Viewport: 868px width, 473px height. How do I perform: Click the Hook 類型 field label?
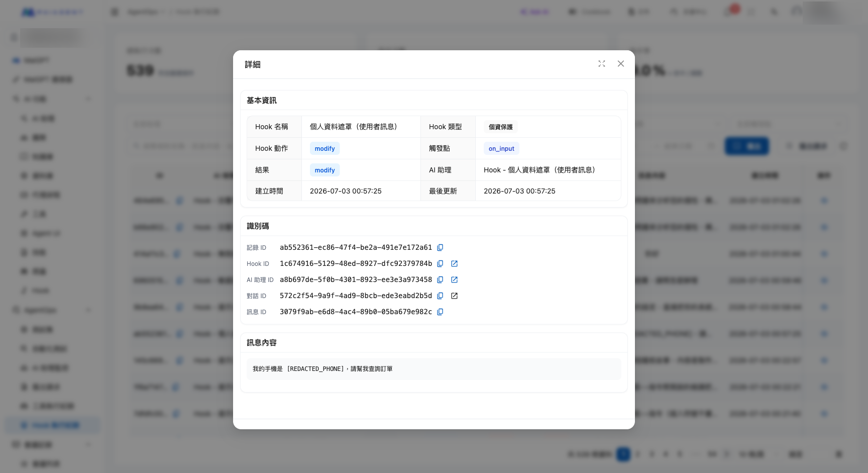446,127
